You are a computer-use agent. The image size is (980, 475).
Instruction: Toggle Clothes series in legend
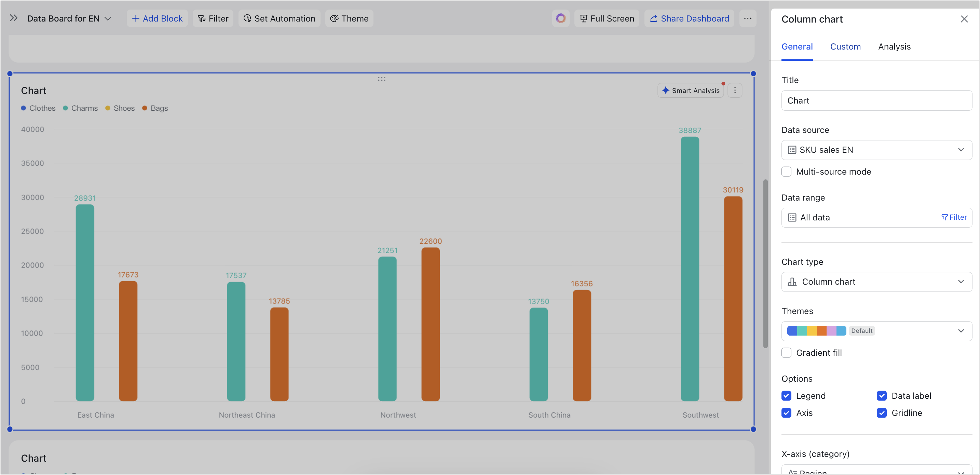coord(38,108)
